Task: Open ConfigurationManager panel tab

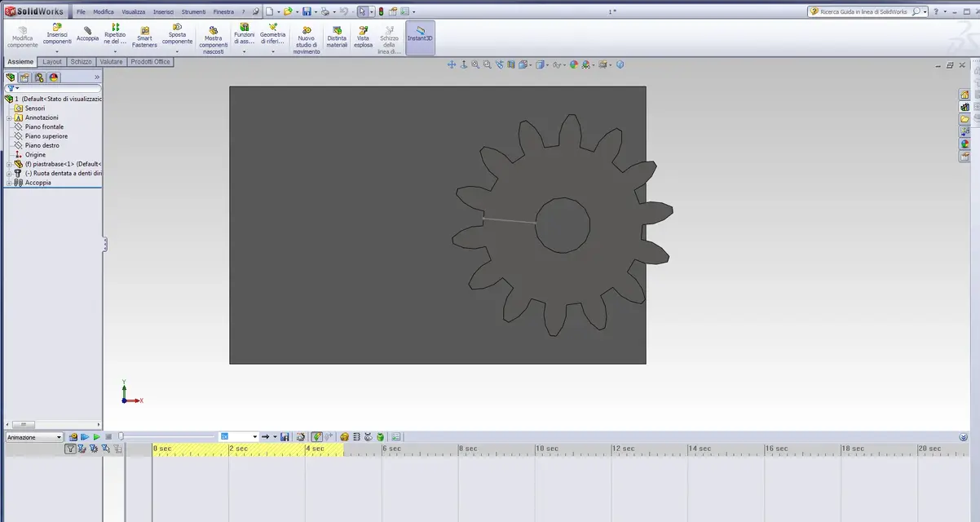Action: point(39,77)
